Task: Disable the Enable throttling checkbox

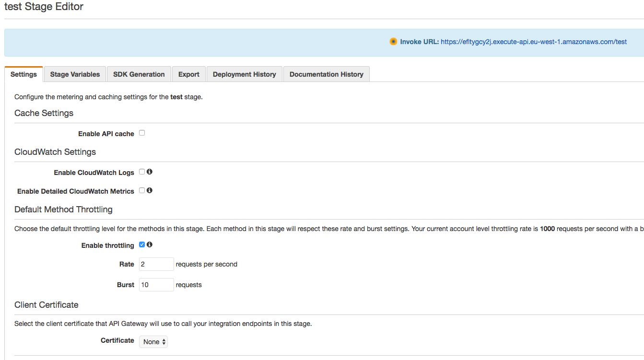Action: coord(141,244)
